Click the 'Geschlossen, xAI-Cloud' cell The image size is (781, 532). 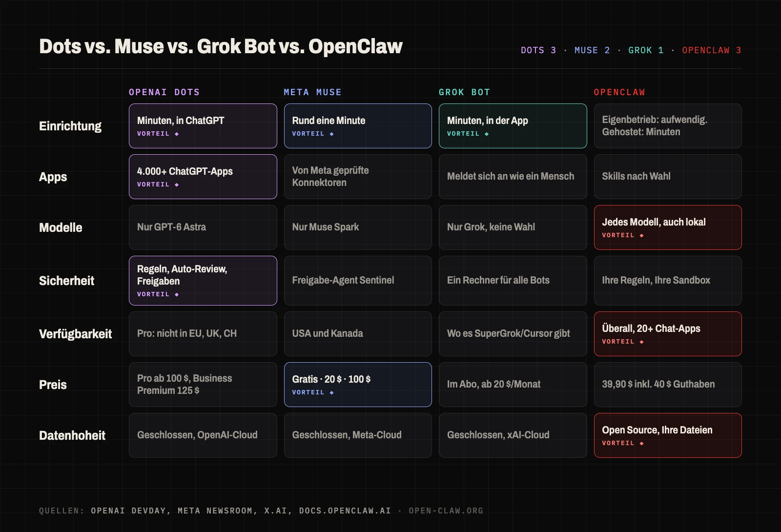click(513, 435)
